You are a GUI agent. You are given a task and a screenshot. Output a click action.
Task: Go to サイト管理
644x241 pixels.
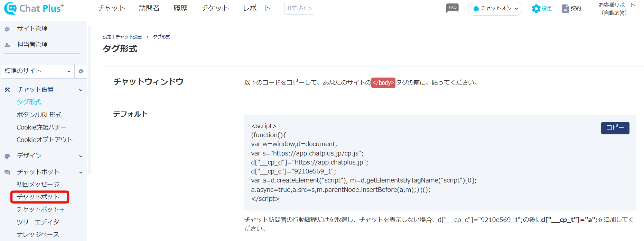32,29
